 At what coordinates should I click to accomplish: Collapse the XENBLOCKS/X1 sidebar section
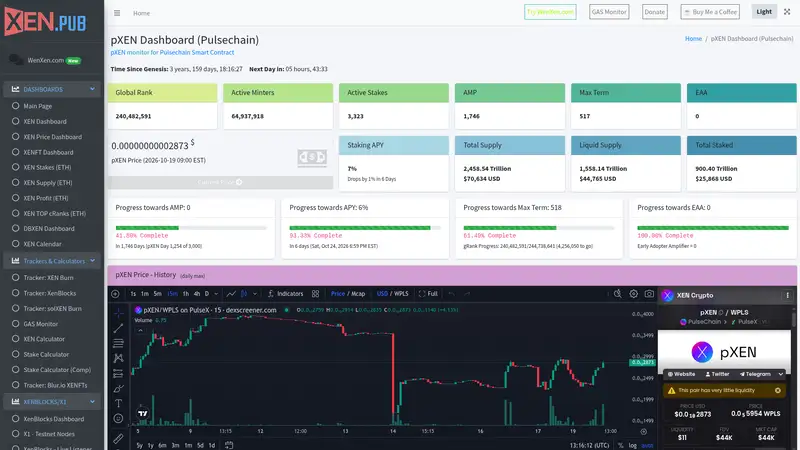(x=53, y=402)
